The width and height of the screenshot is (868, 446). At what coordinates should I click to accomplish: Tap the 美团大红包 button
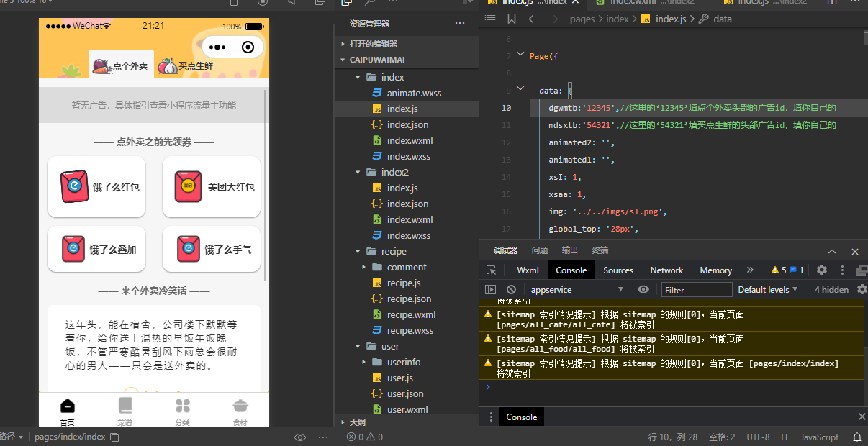point(212,187)
